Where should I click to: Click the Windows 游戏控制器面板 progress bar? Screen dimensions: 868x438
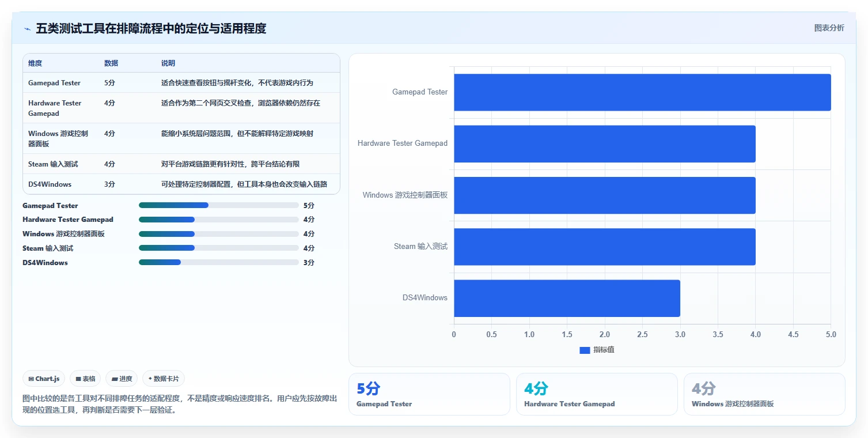pos(219,234)
